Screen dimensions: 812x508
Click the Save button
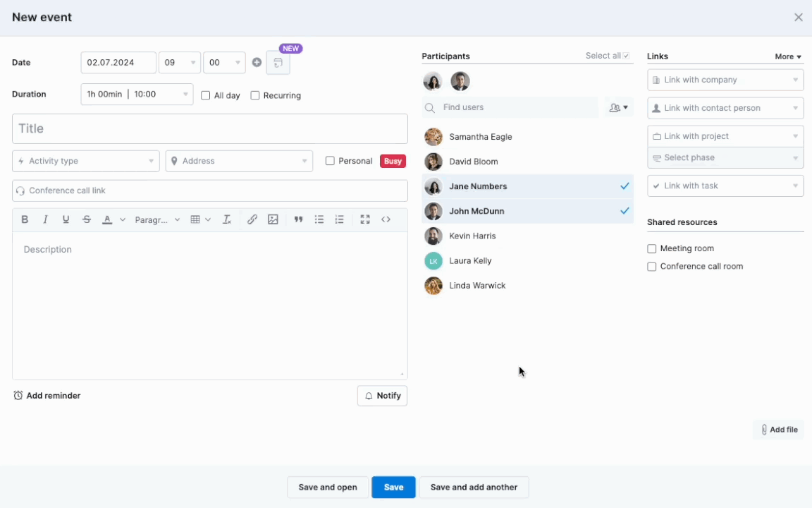pyautogui.click(x=393, y=488)
